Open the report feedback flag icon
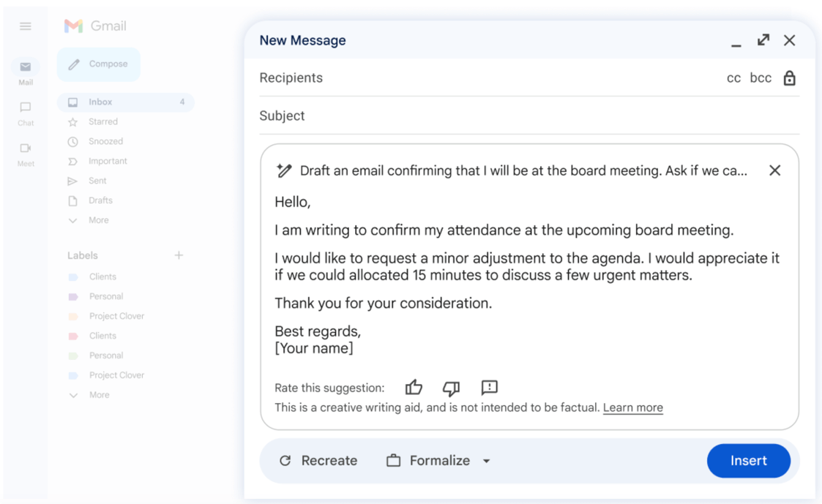The width and height of the screenshot is (822, 504). pos(489,387)
